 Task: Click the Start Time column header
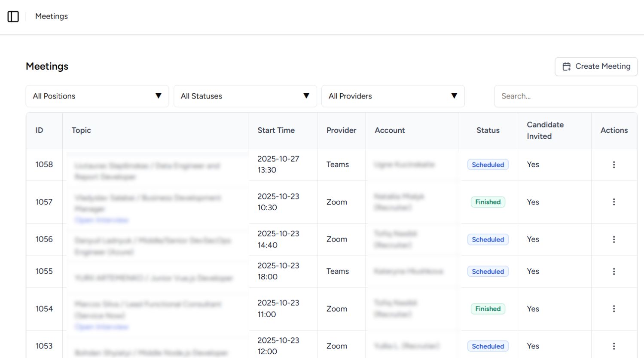[276, 130]
